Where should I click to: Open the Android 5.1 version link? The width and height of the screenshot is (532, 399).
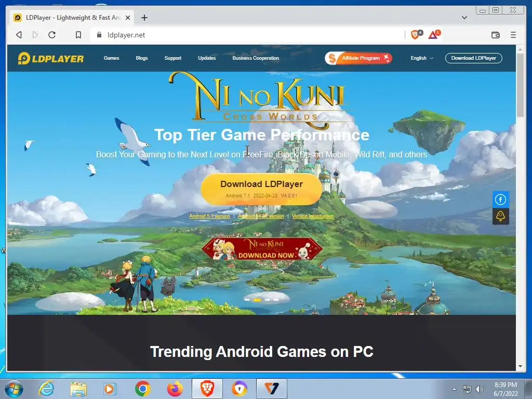[x=209, y=216]
